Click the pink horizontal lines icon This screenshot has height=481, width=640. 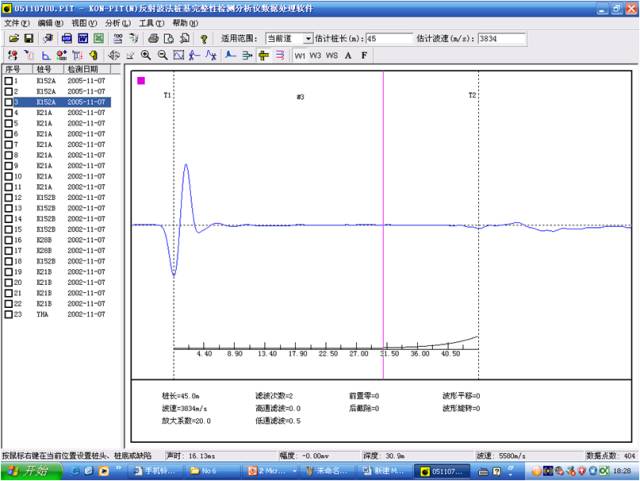pos(280,55)
